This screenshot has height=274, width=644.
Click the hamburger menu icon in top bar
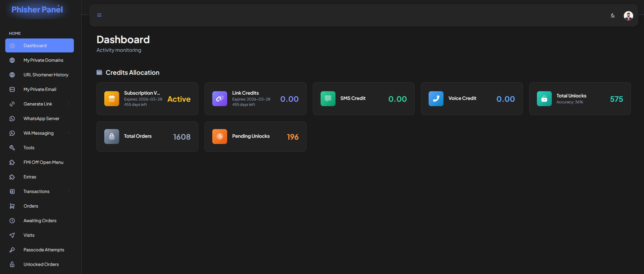(99, 15)
